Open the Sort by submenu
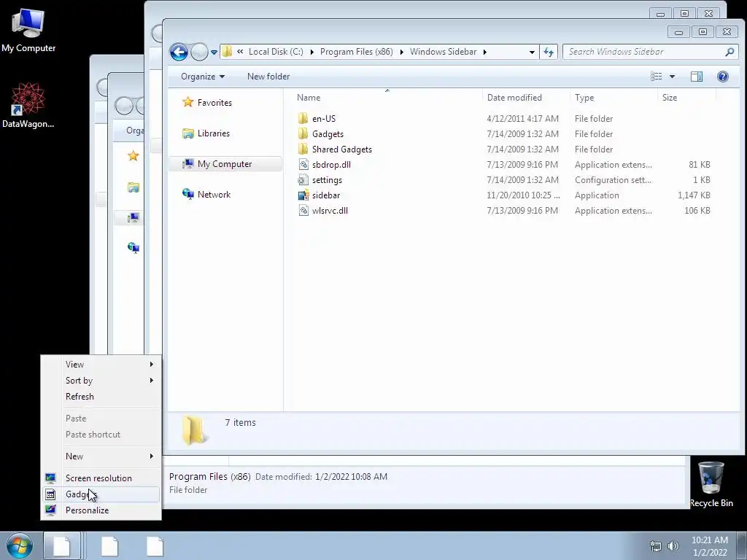The height and width of the screenshot is (560, 747). click(101, 381)
